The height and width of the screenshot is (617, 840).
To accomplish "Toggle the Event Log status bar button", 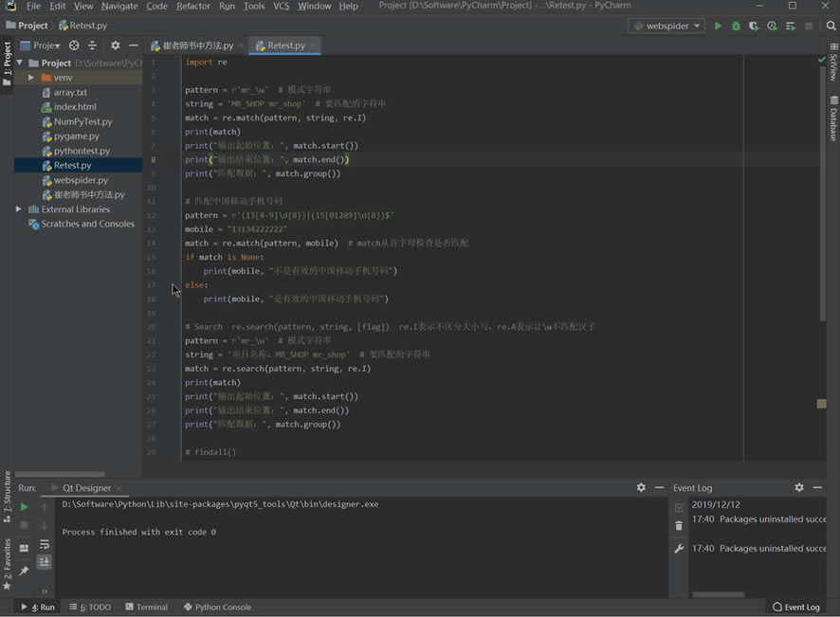I will (796, 607).
